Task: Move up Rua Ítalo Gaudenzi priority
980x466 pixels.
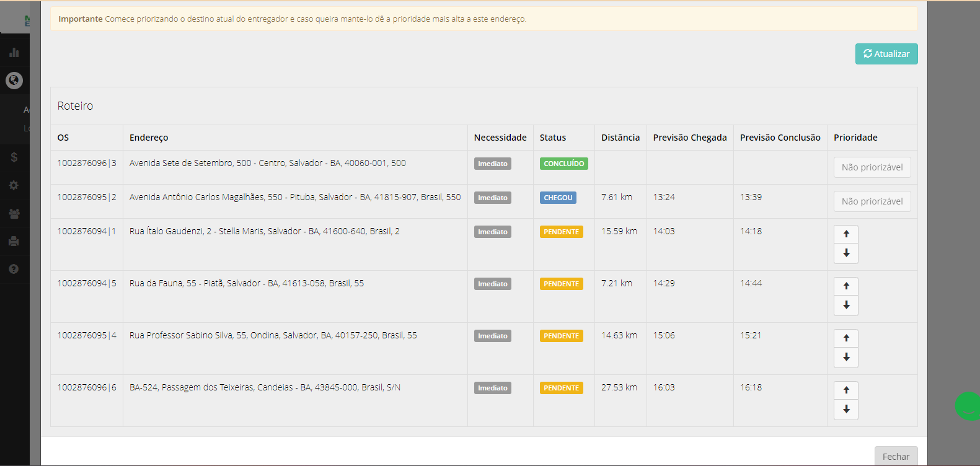Action: 846,234
